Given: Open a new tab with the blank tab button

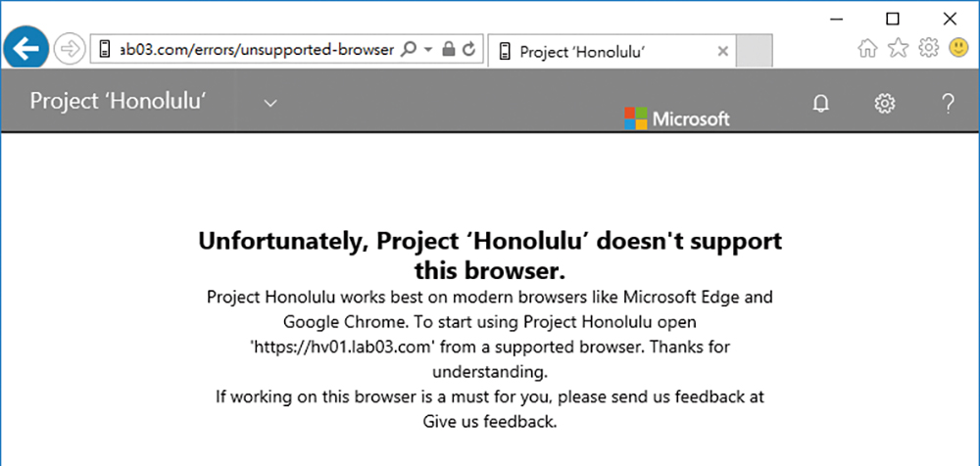Looking at the screenshot, I should [x=754, y=51].
